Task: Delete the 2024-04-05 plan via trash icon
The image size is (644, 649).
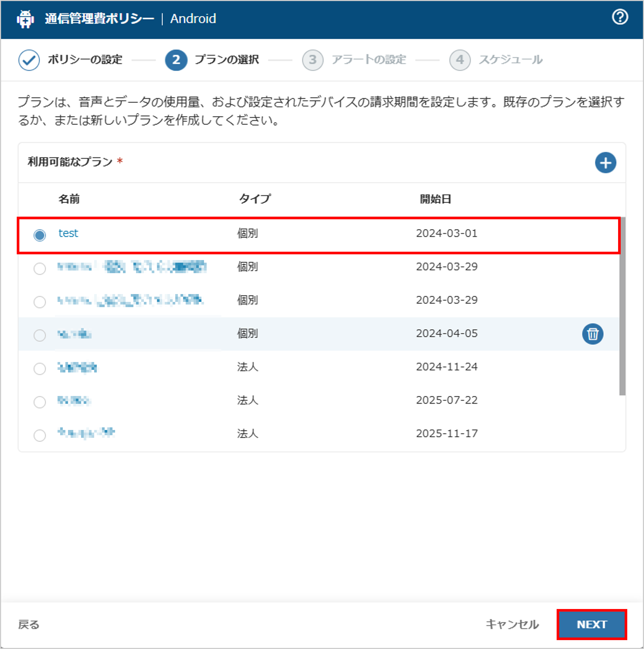Action: [592, 334]
